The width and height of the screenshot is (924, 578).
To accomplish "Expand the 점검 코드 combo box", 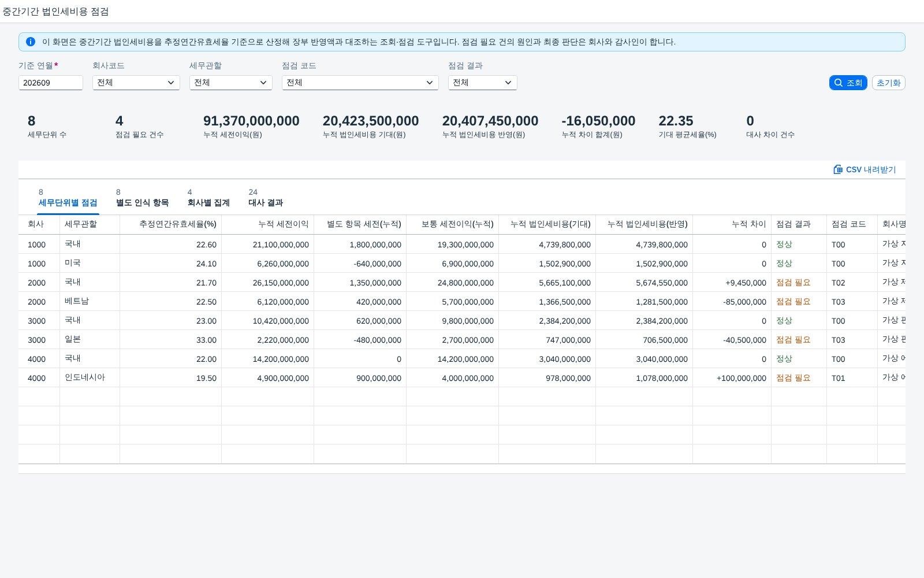I will [360, 83].
